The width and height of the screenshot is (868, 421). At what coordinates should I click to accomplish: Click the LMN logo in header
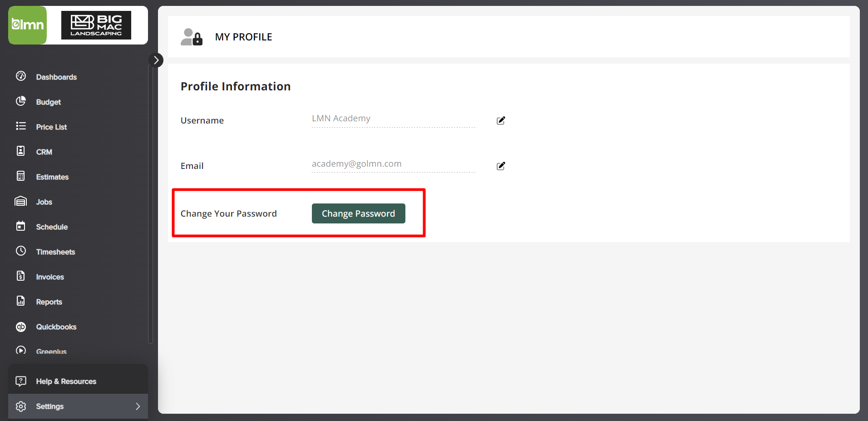[x=28, y=25]
